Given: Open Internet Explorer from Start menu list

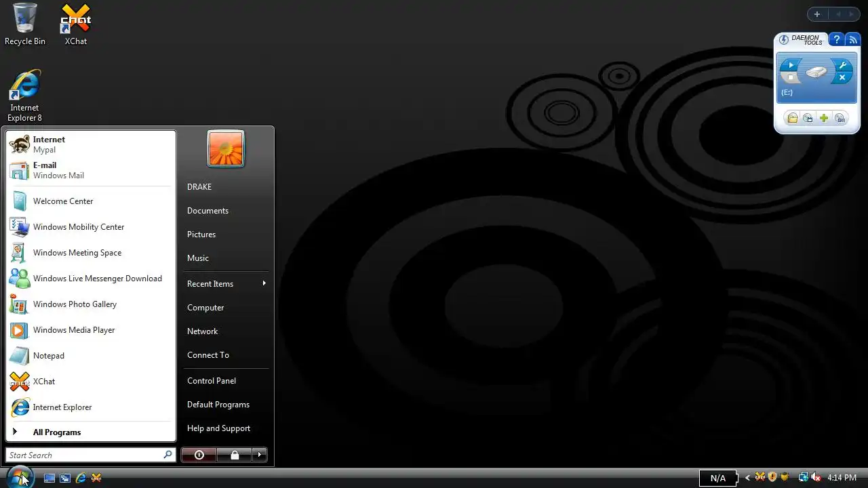Looking at the screenshot, I should (91, 407).
